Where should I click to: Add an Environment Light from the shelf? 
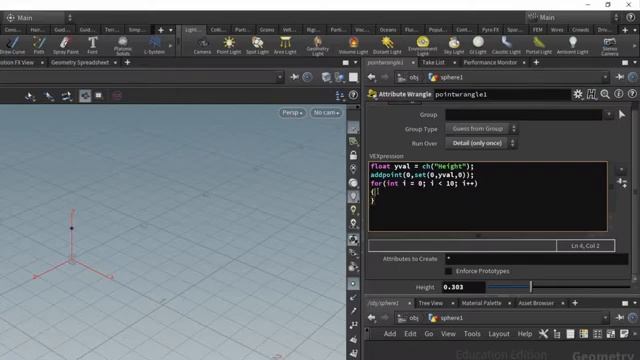pos(423,46)
